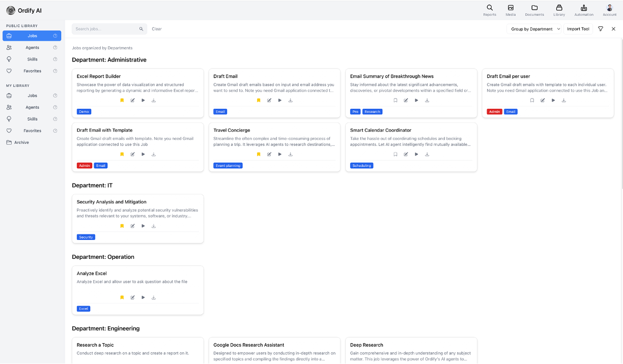Toggle the bookmark on Draft Email per user

click(532, 100)
